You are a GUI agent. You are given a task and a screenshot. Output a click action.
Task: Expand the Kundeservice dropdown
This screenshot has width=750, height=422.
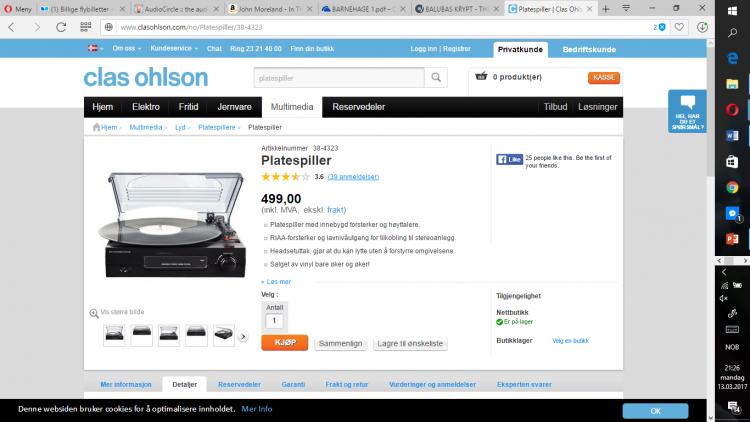click(x=174, y=49)
